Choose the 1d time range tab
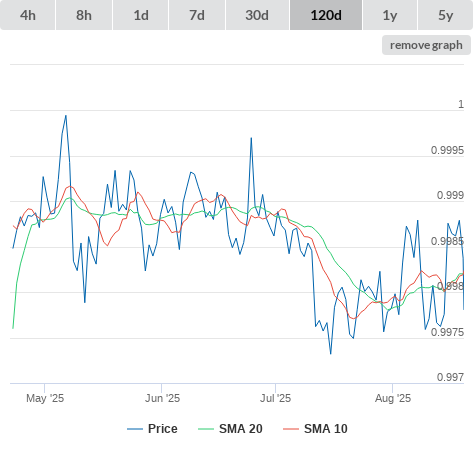The width and height of the screenshot is (474, 455). pyautogui.click(x=141, y=15)
